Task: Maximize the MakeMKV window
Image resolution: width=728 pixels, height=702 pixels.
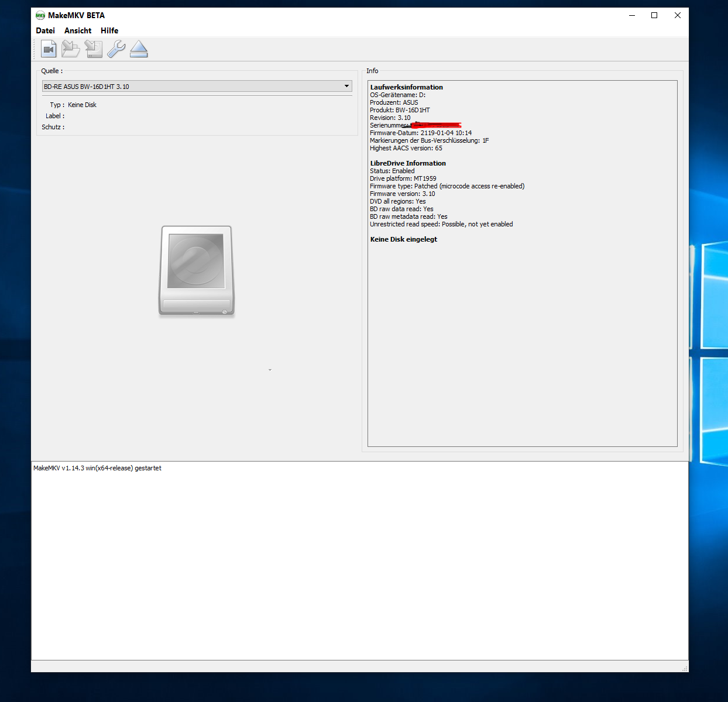Action: pos(654,16)
